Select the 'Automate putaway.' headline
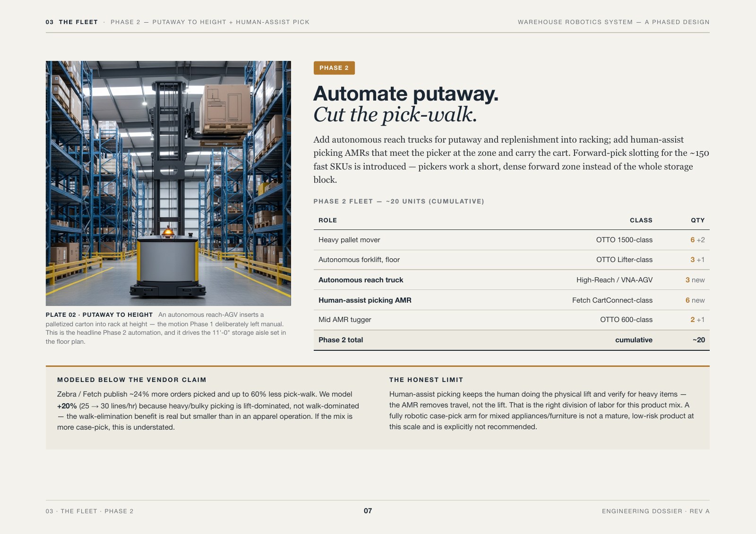The image size is (756, 534). point(406,93)
